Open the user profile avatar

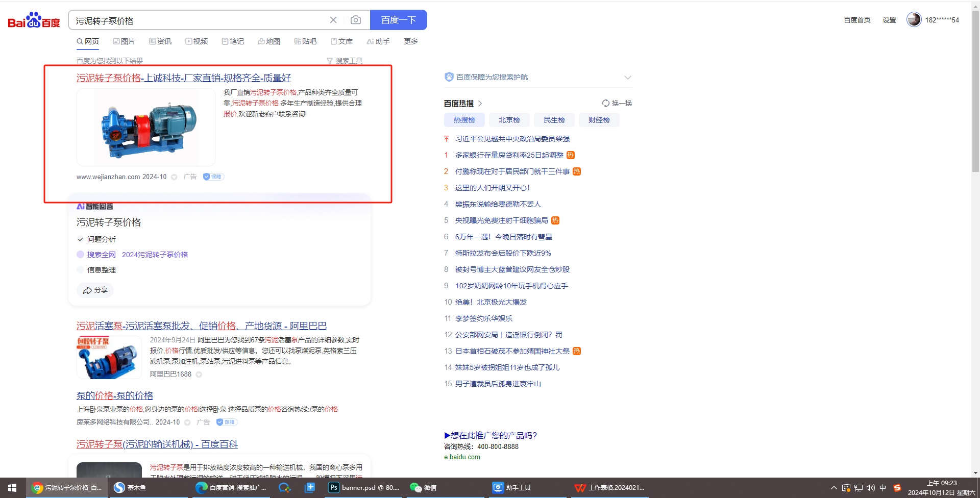point(914,19)
